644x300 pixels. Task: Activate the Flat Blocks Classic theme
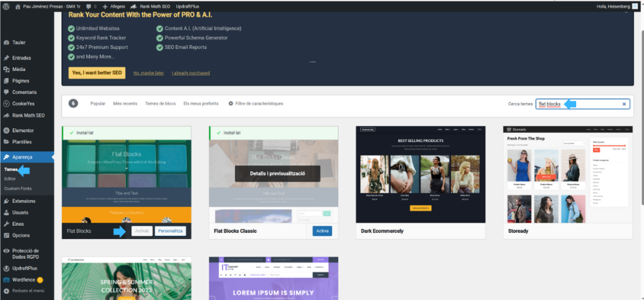tap(322, 231)
